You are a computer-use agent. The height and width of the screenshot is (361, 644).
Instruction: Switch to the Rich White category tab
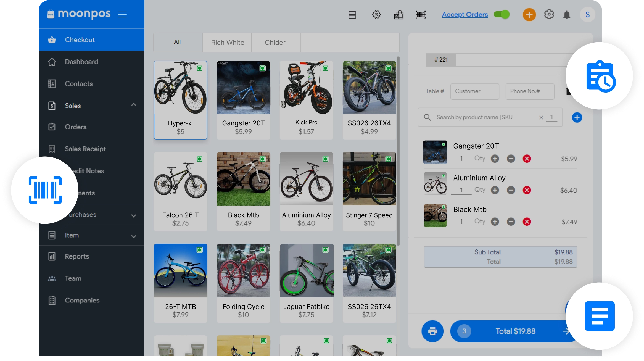[227, 43]
